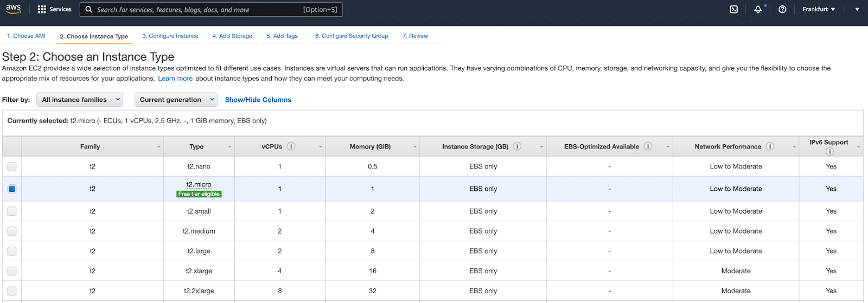
Task: Deselect the t2.micro instance checkbox
Action: click(12, 189)
